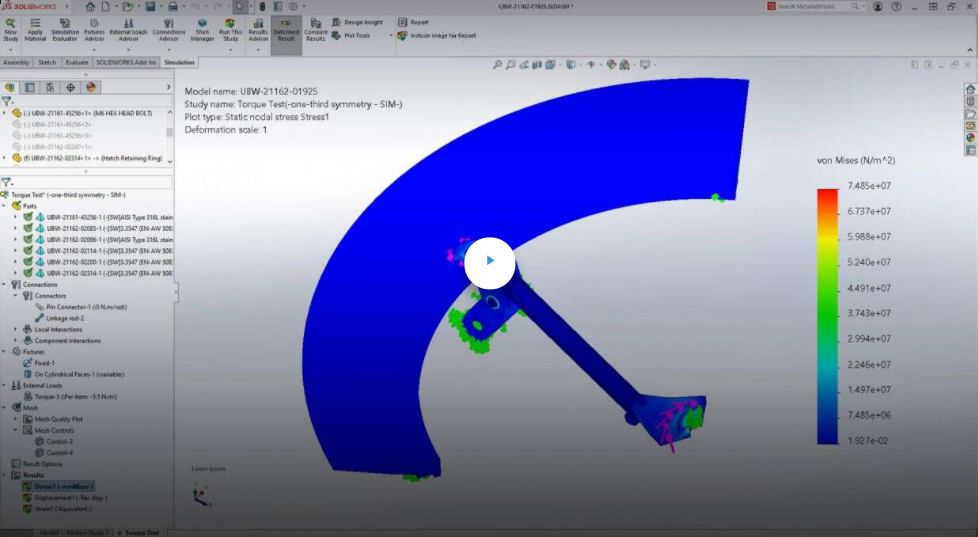Click Run This Study icon
978x537 pixels.
tap(230, 31)
